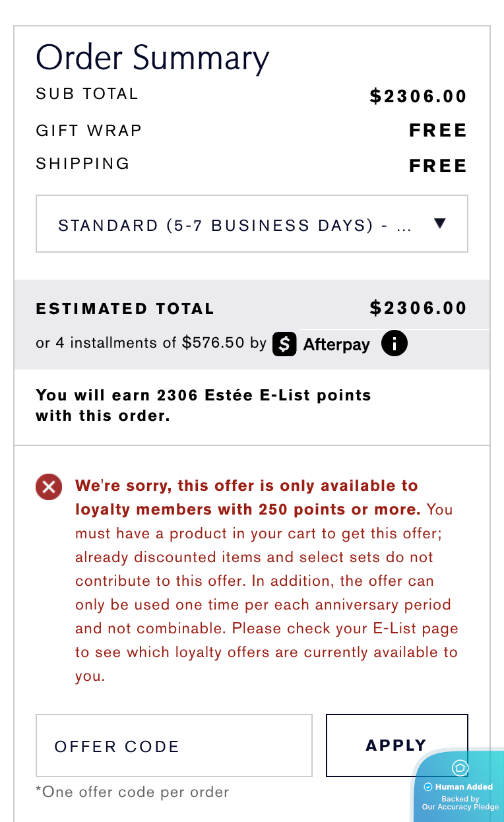504x822 pixels.
Task: Click the house icon in the badge
Action: [460, 768]
